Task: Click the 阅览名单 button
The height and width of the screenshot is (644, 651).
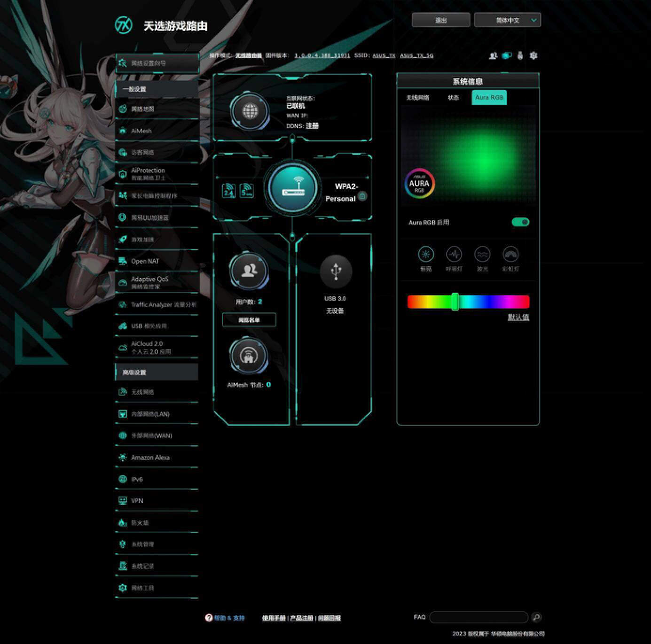Action: (249, 320)
